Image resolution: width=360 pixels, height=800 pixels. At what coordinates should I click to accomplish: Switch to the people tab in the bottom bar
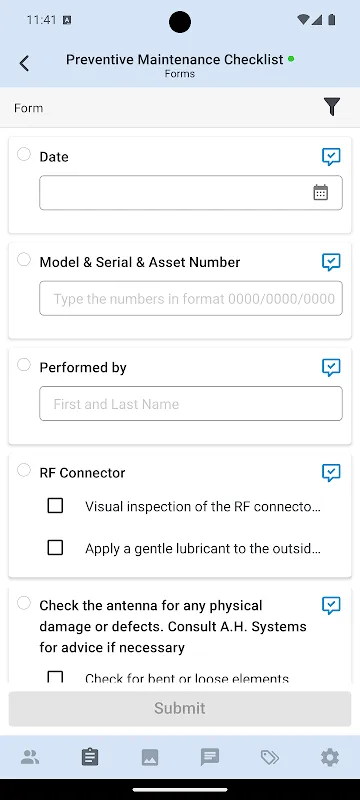tap(30, 757)
